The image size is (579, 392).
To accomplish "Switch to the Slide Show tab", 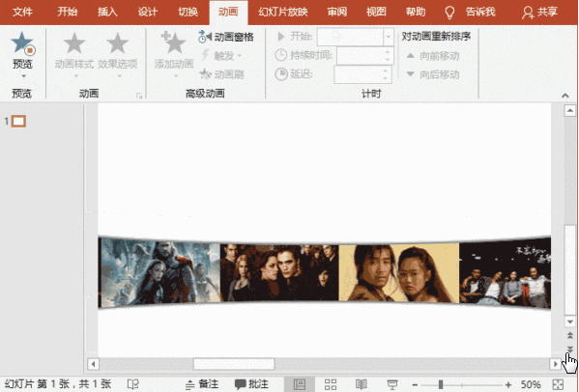I will pos(283,13).
